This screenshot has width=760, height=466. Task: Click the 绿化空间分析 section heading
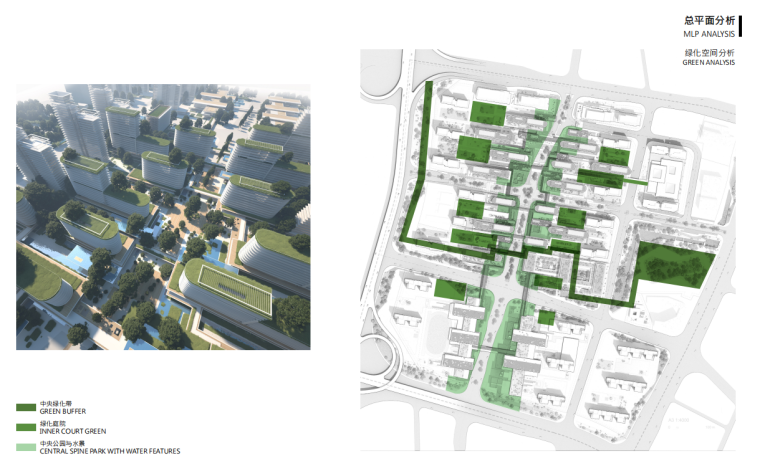click(x=709, y=51)
